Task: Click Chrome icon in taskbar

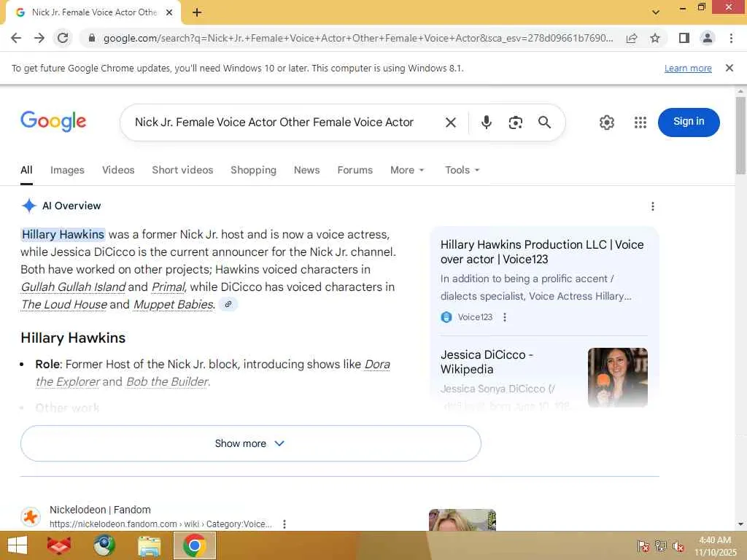Action: click(194, 545)
